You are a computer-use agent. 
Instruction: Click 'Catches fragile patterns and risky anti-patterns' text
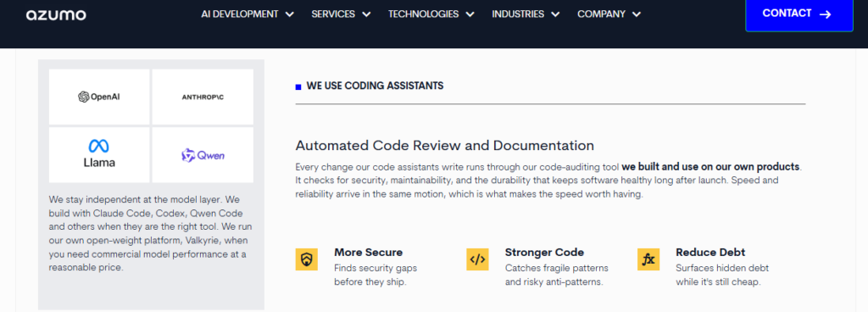tap(556, 275)
